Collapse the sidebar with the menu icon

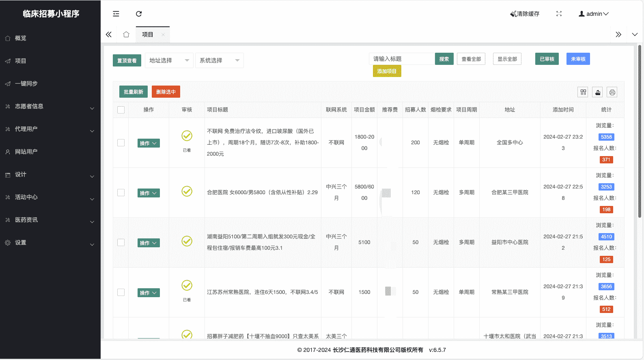(x=116, y=14)
